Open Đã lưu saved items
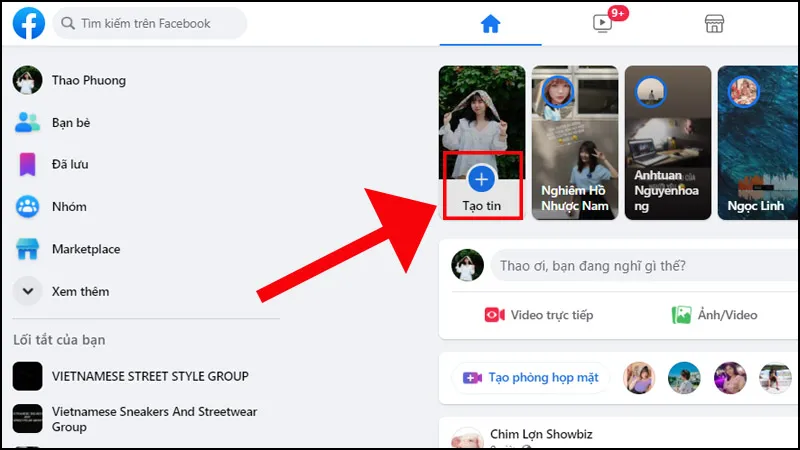800x450 pixels. [70, 164]
